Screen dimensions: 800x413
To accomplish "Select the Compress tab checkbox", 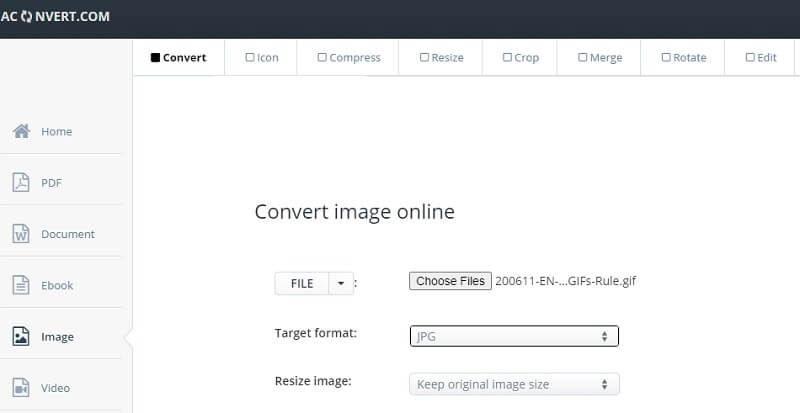I will point(322,58).
